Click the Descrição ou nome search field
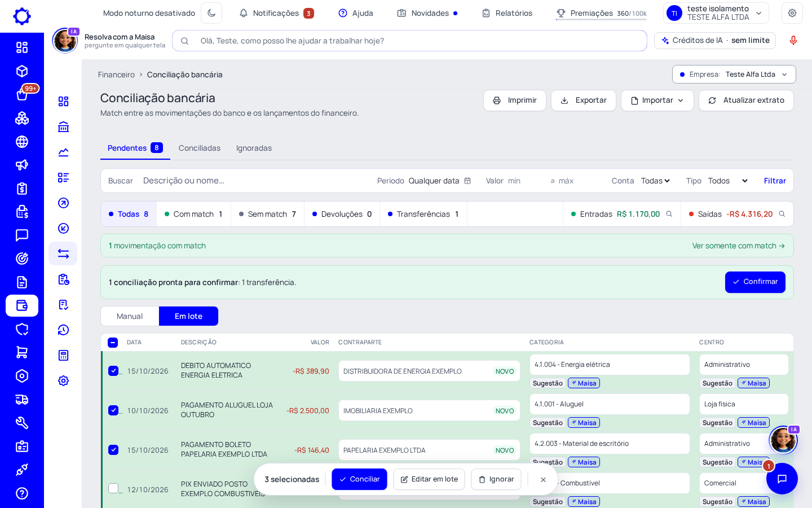 (254, 181)
